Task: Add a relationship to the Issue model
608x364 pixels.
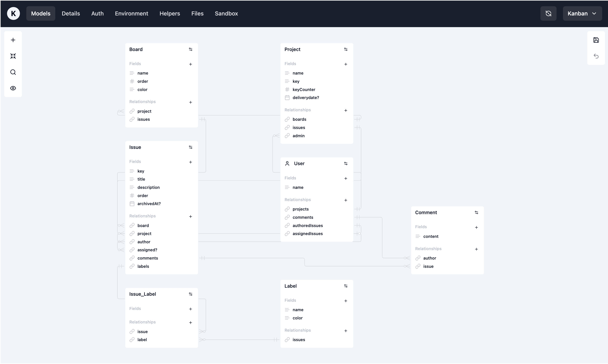Action: point(190,217)
